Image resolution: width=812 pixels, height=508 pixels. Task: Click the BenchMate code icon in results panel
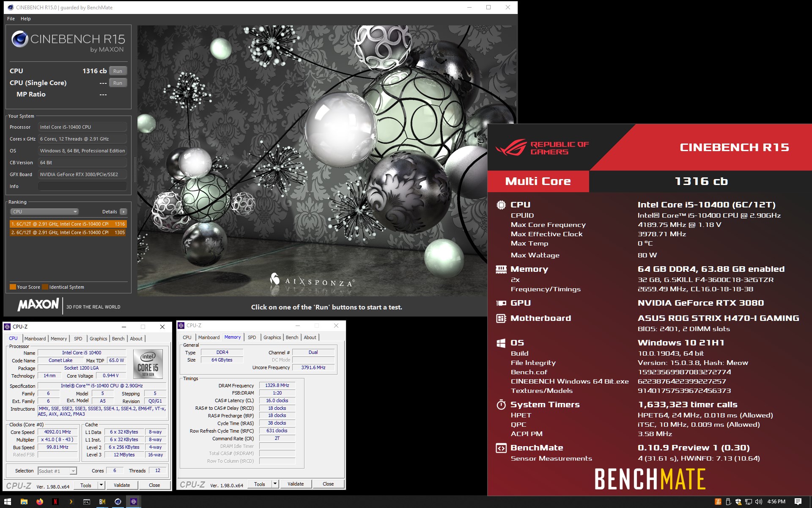pos(501,448)
